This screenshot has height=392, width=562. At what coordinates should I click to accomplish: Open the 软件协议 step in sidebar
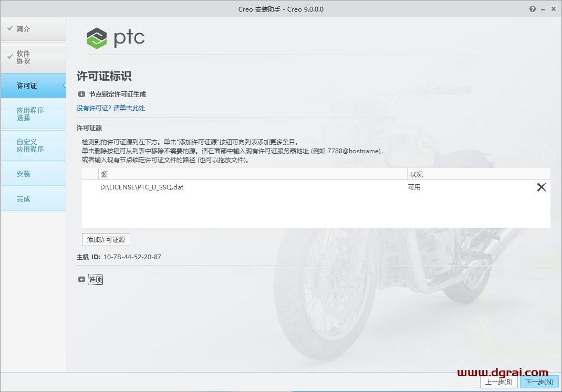point(33,57)
